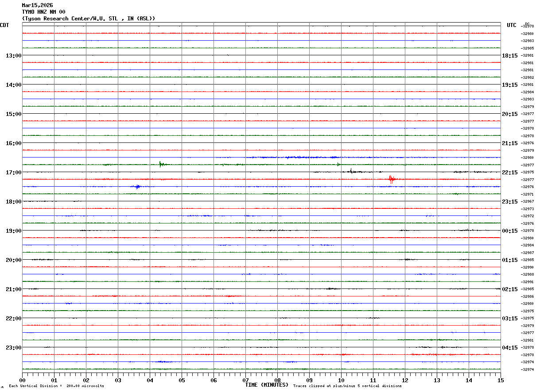The width and height of the screenshot is (536, 392).
Task: Click the 22:15 UTC time label
Action: (x=510, y=172)
